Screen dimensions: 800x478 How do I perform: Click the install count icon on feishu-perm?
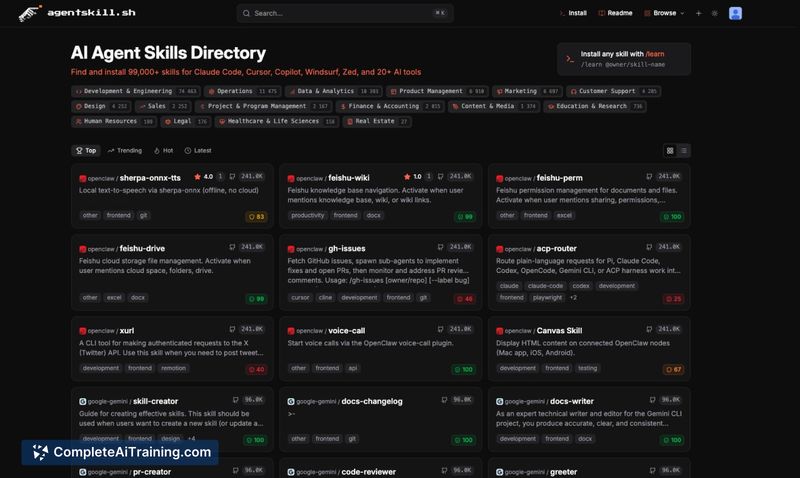pyautogui.click(x=648, y=177)
